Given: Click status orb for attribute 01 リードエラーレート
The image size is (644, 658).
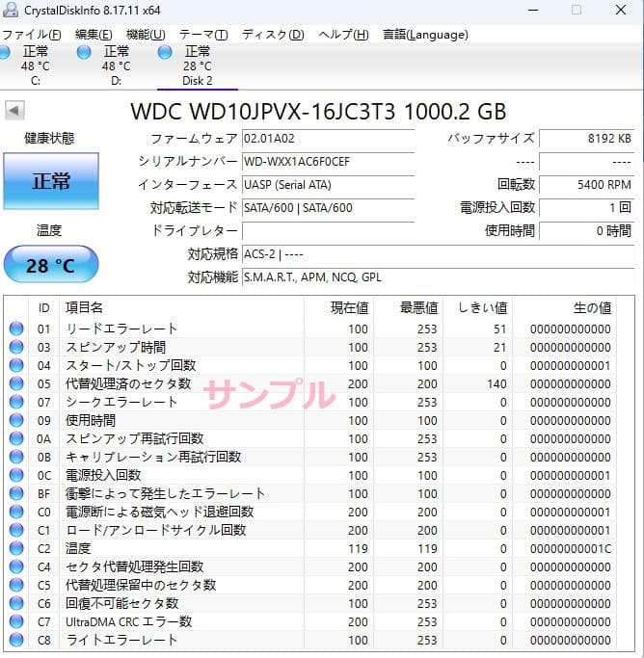Looking at the screenshot, I should tap(16, 329).
